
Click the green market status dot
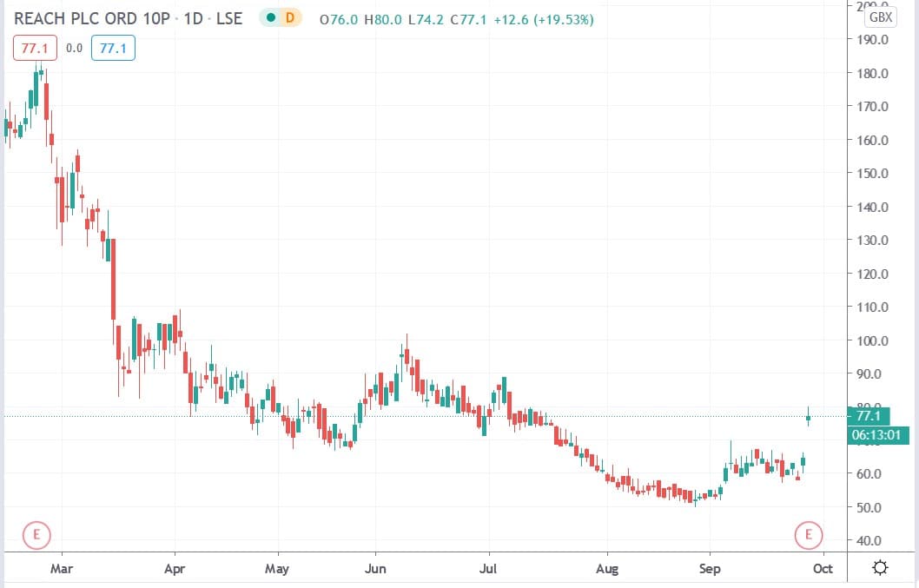271,17
